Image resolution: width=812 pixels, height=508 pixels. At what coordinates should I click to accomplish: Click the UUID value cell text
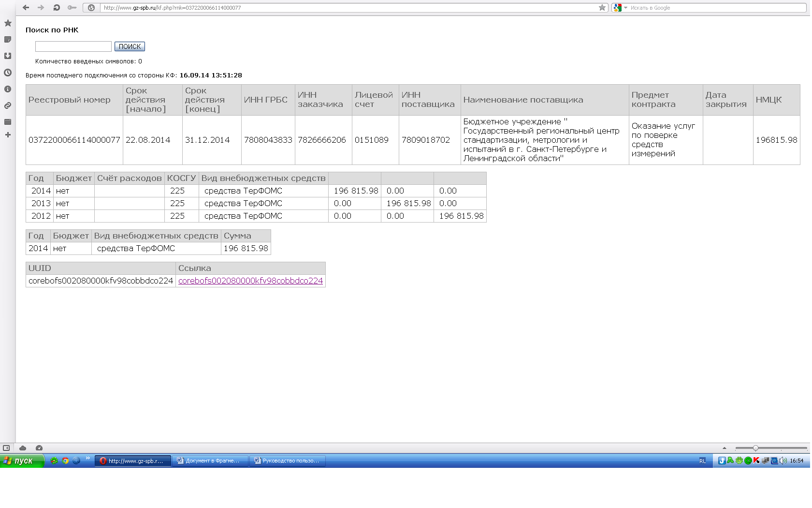point(101,281)
